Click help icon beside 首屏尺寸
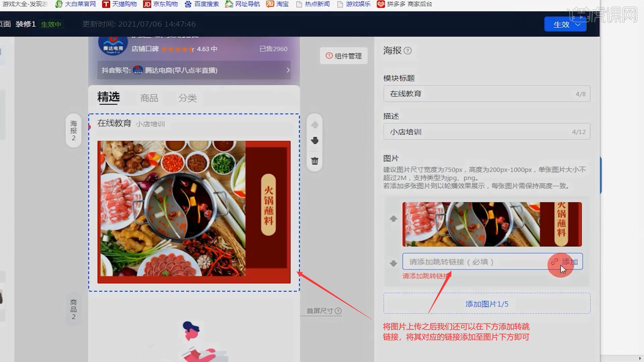The height and width of the screenshot is (362, 644). [x=338, y=311]
